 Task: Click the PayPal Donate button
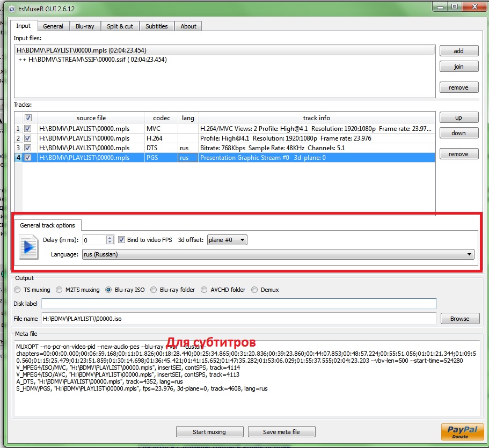(462, 431)
